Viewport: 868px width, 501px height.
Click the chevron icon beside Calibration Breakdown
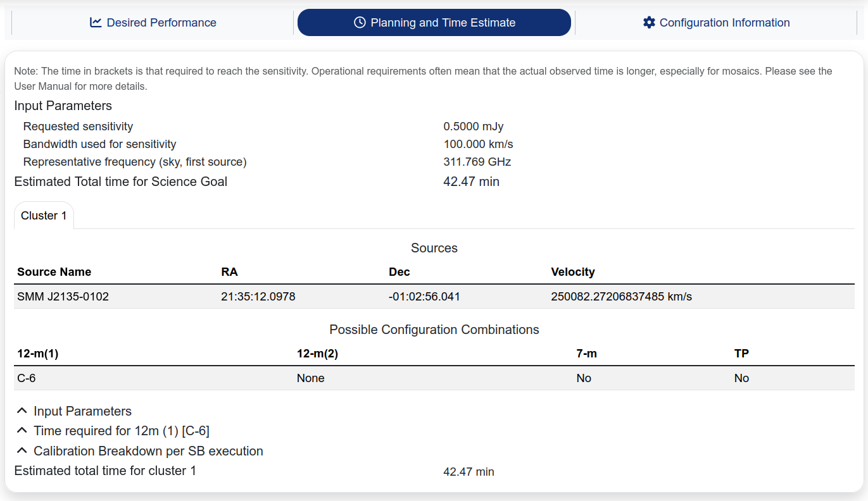tap(22, 451)
